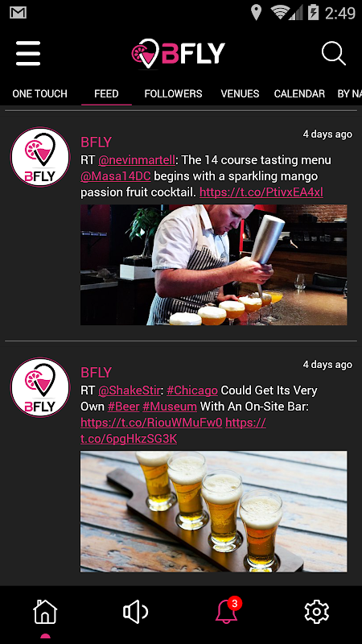Open the settings gear icon
Viewport: 362px width, 644px height.
(x=317, y=612)
